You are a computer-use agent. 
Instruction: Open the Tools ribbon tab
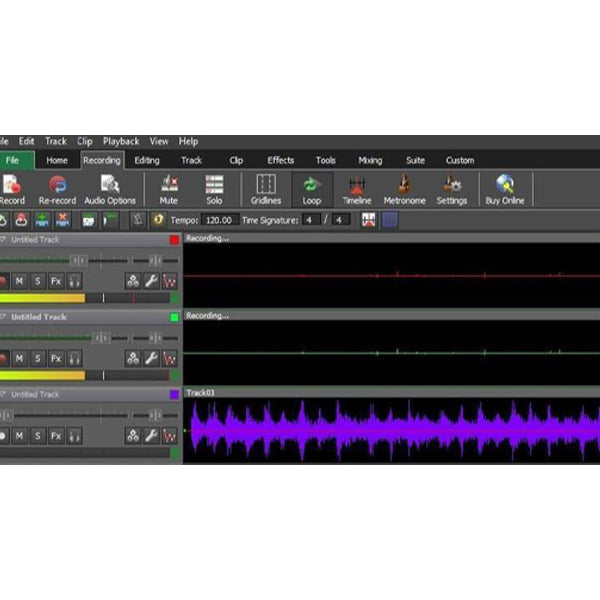point(325,160)
